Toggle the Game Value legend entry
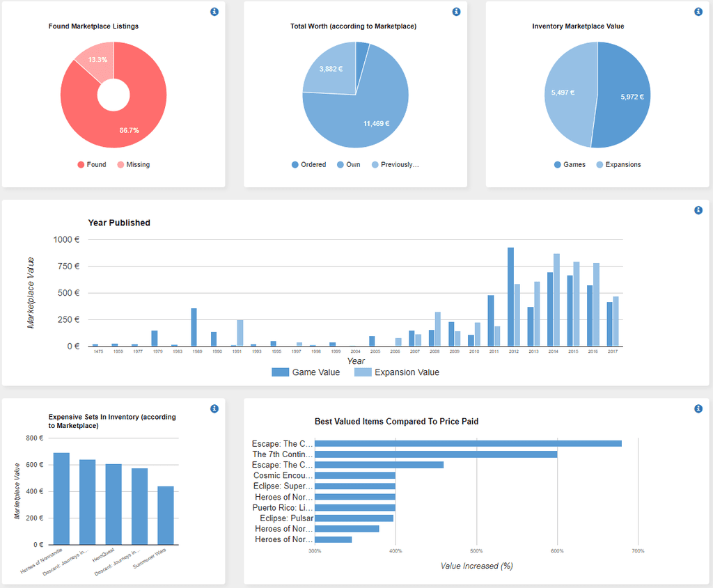Screen dimensions: 713x588 306,372
